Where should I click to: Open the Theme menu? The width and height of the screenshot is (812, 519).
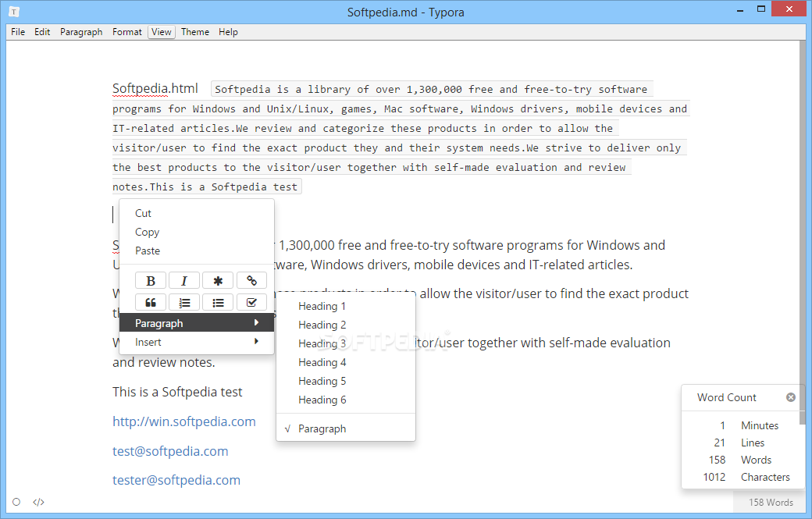[195, 32]
